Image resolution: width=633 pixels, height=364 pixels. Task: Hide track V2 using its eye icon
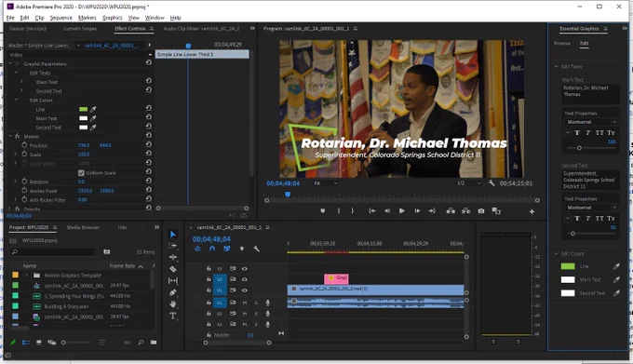[x=244, y=279]
